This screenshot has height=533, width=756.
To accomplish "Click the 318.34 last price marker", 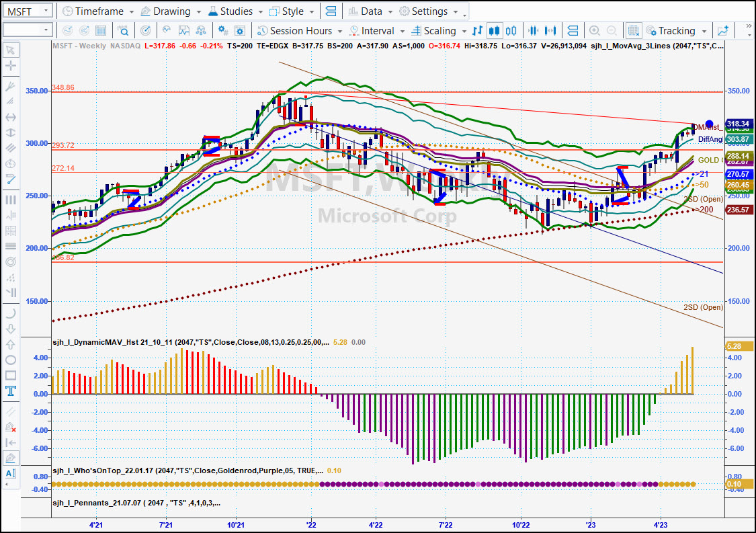I will (x=738, y=124).
